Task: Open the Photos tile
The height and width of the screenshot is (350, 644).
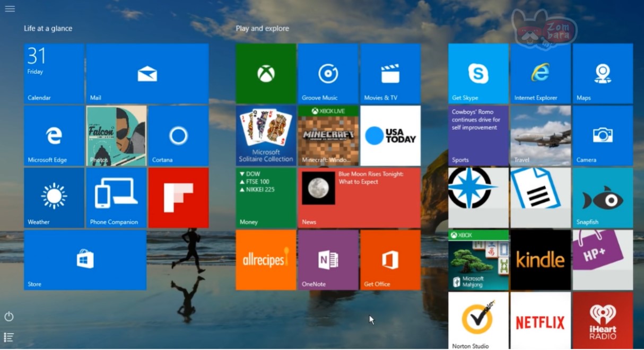Action: coord(116,136)
